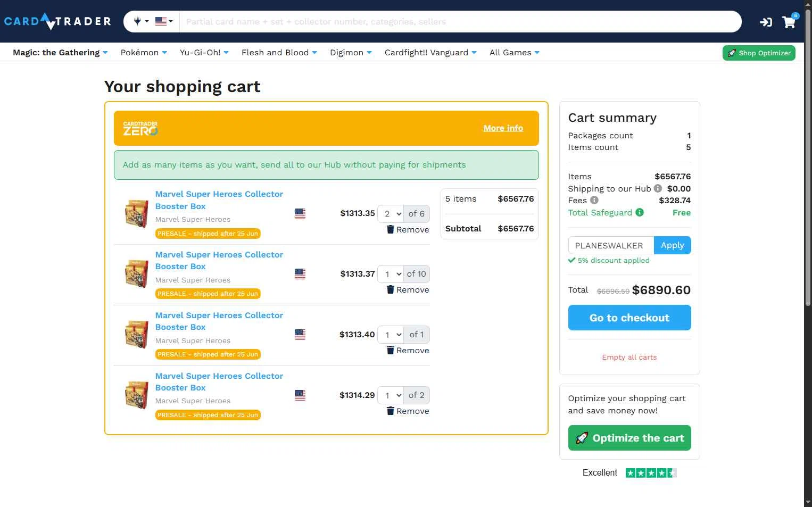This screenshot has width=812, height=507.
Task: Click the US flag icon on the $1313.35 row
Action: 300,214
